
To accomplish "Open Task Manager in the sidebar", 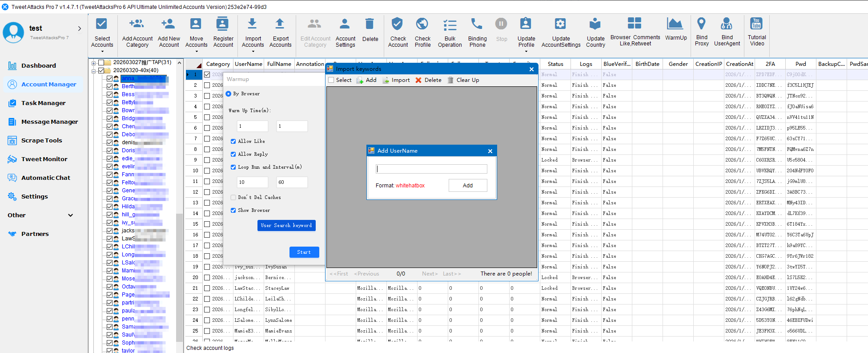I will (x=43, y=103).
